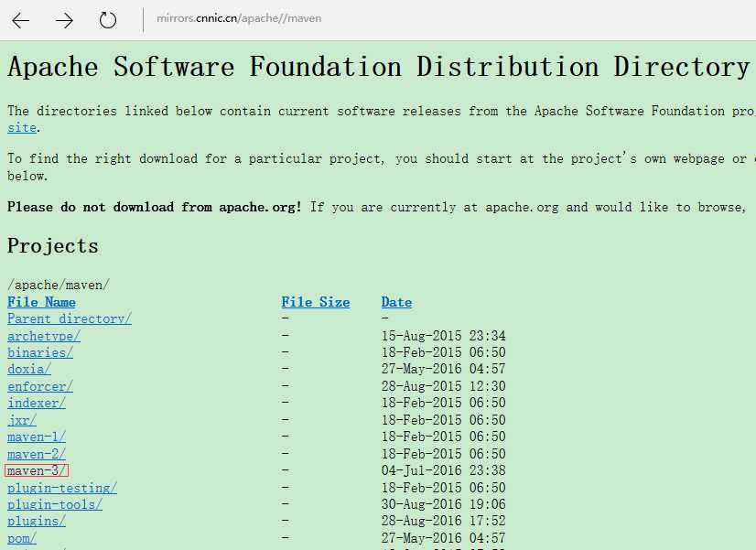Screen dimensions: 756x550
Task: Open the plugins/ directory
Action: click(37, 521)
